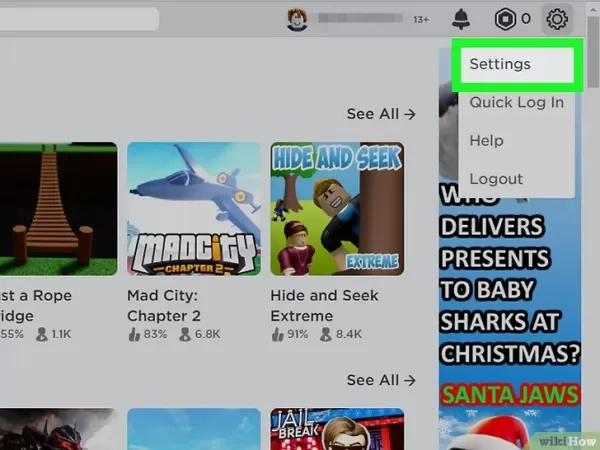Open the blue sky game thumbnail at bottom
Viewport: 600px width, 450px height.
[194, 429]
